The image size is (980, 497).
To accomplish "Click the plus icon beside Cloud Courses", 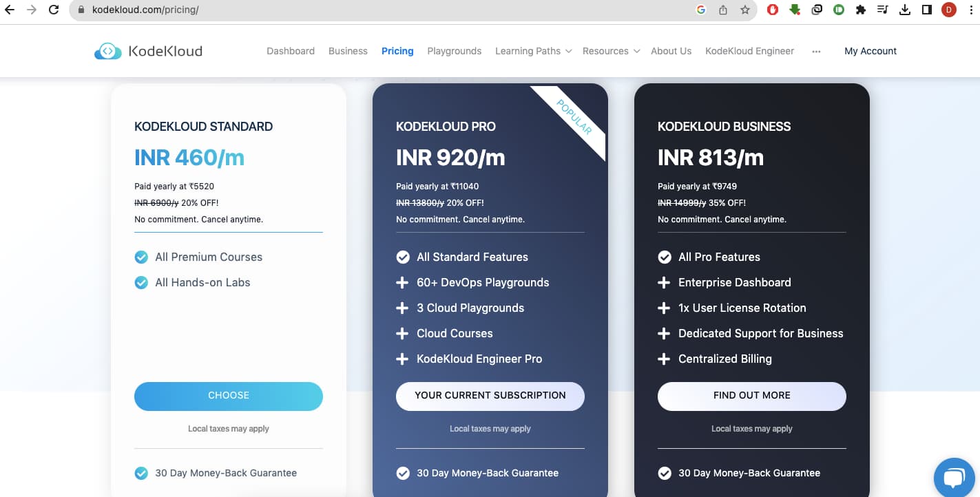I will (x=402, y=334).
